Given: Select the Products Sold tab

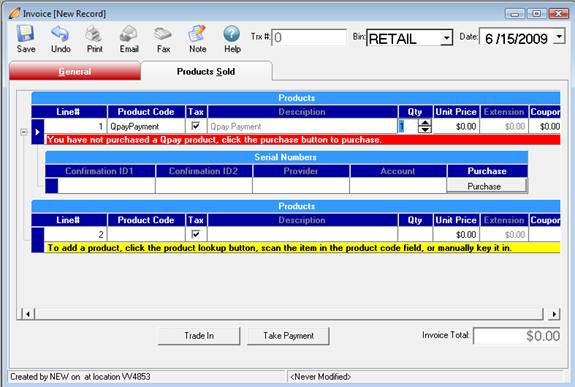Looking at the screenshot, I should [x=206, y=71].
